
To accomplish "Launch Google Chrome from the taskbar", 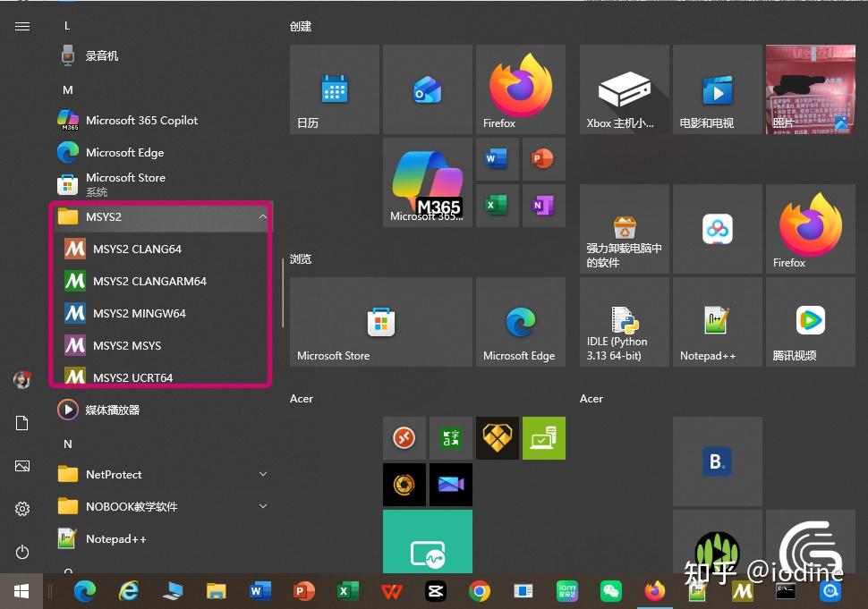I will tap(480, 591).
